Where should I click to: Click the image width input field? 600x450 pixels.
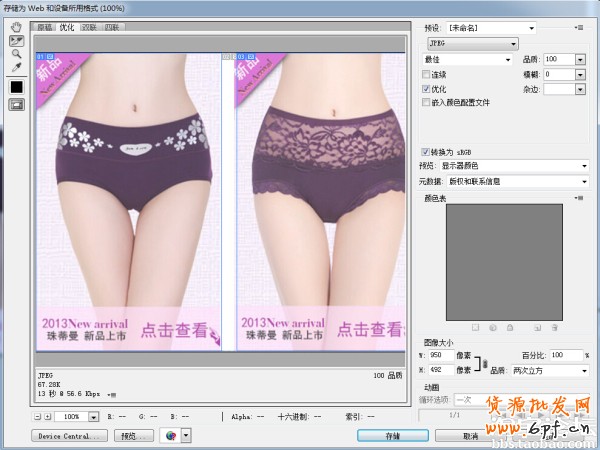click(x=450, y=356)
